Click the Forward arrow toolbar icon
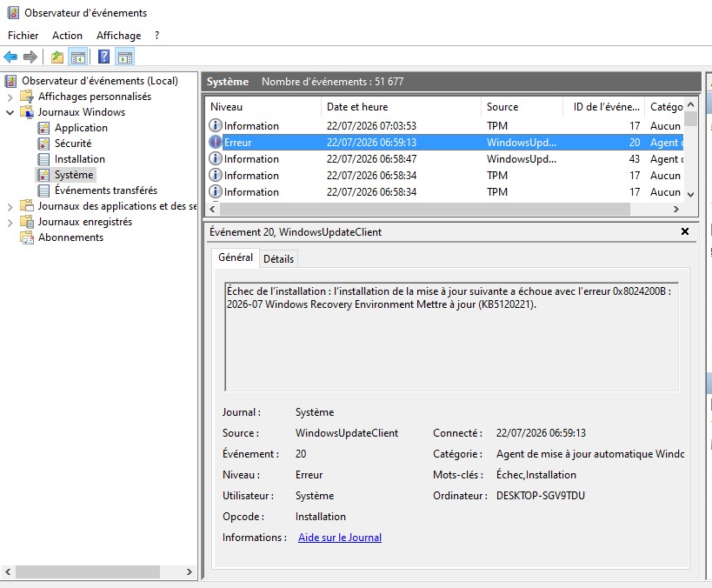 pyautogui.click(x=30, y=57)
